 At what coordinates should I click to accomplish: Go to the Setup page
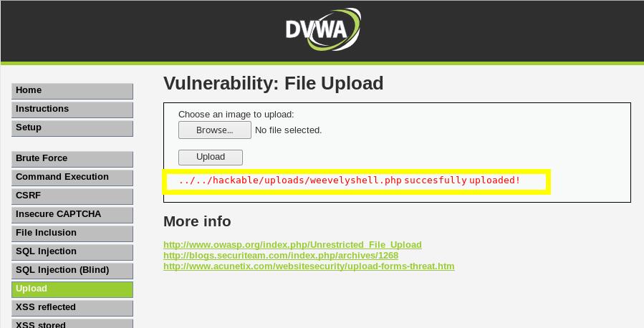72,128
